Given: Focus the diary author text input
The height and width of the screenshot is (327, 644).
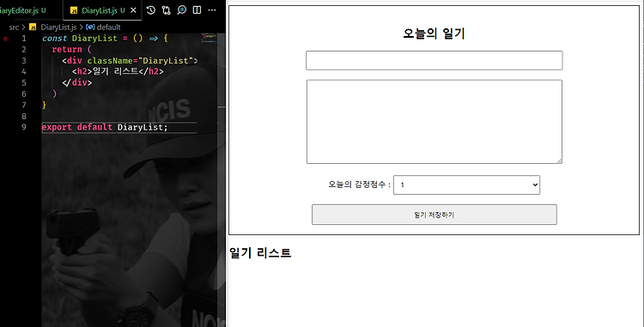Looking at the screenshot, I should click(434, 61).
